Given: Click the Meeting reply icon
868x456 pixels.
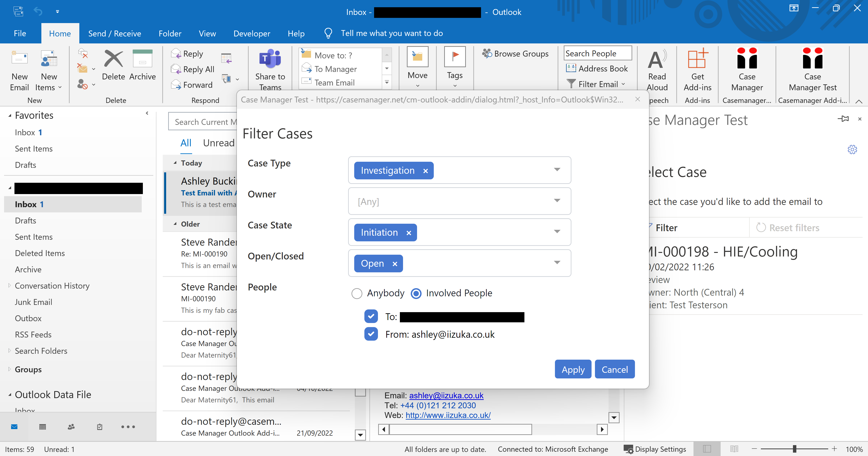Looking at the screenshot, I should [x=226, y=58].
